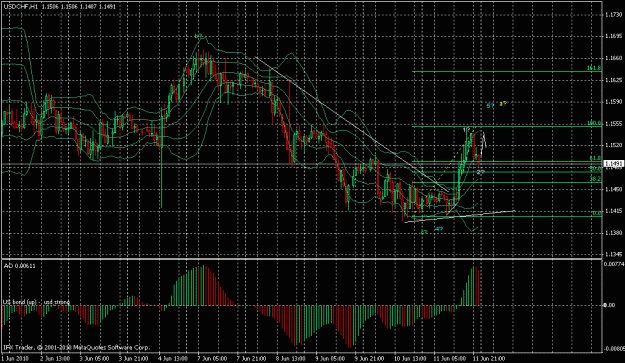
Task: Click the '3 Jun 05:00' time label
Action: pos(94,359)
